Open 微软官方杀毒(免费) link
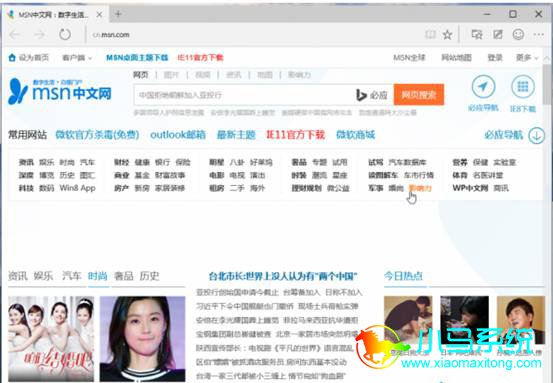 pos(97,135)
